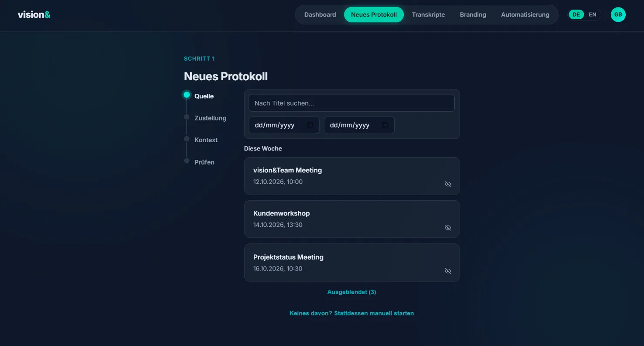
Task: Switch language to DE
Action: (576, 14)
